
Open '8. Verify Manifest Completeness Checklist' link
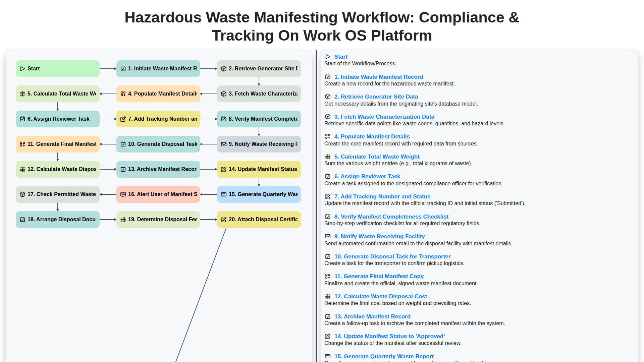(x=391, y=217)
